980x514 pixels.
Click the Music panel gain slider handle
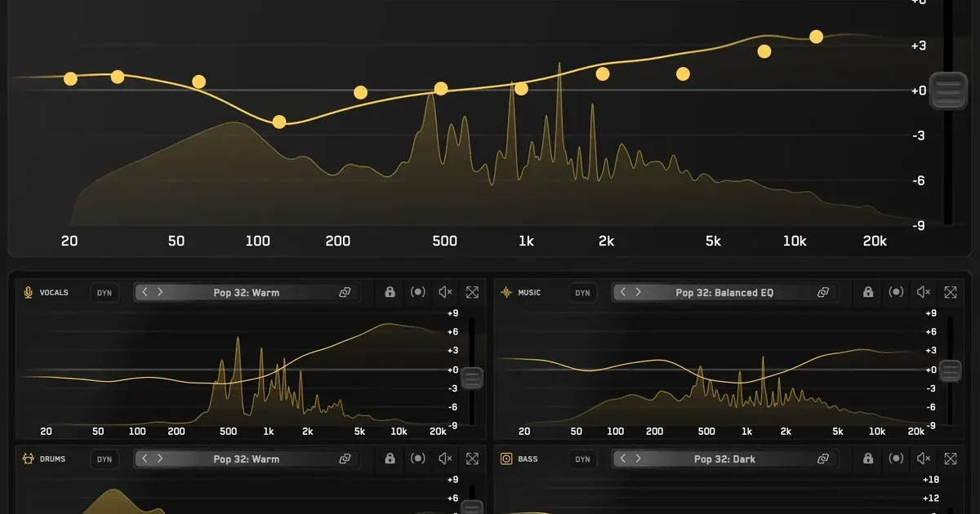coord(950,371)
